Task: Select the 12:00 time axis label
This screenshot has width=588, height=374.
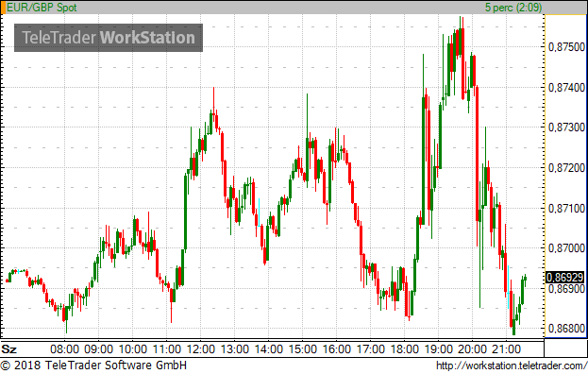Action: 201,349
